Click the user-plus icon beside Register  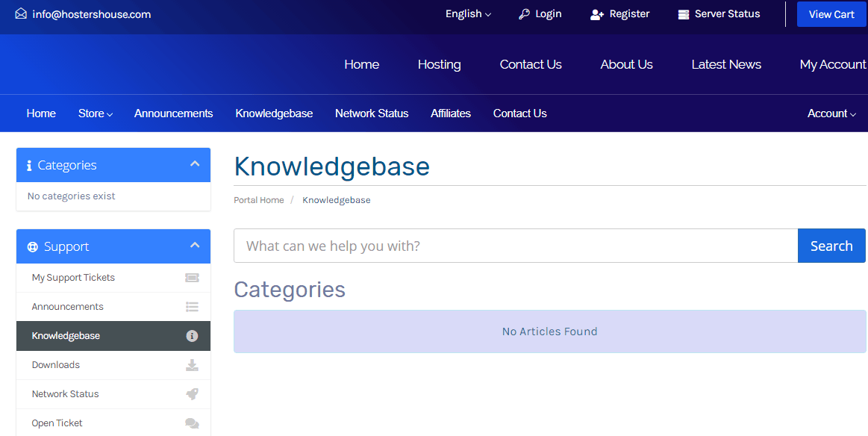click(597, 14)
